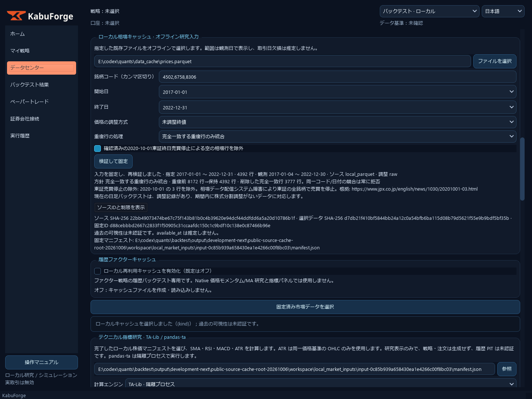Click the KabuForge logo icon
This screenshot has height=399, width=532.
(x=16, y=16)
